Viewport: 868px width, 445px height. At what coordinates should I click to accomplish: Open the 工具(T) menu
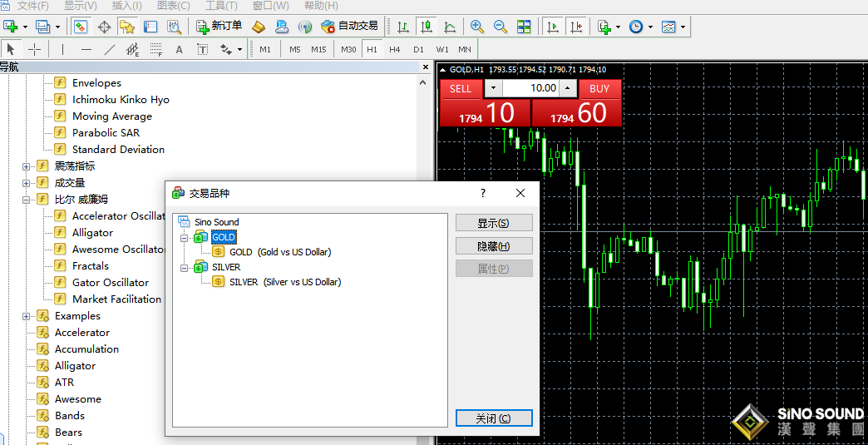221,6
